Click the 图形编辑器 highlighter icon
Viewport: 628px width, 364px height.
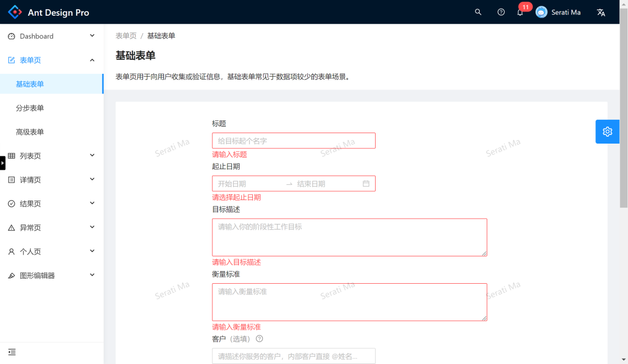(12, 276)
